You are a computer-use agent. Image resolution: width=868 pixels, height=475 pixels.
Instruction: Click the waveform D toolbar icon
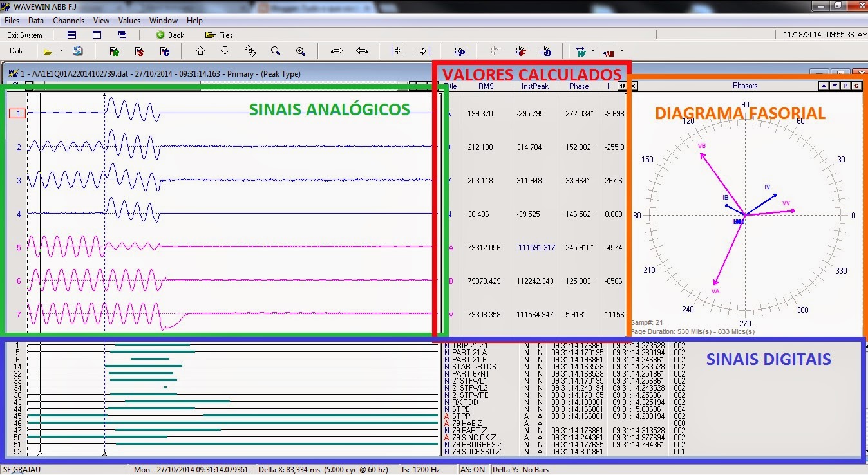[545, 51]
